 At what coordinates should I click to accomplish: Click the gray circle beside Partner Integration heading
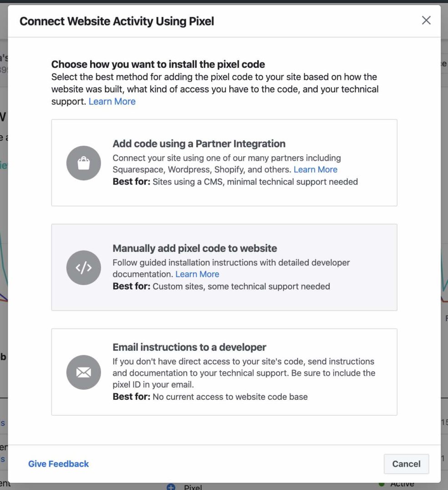click(x=83, y=163)
